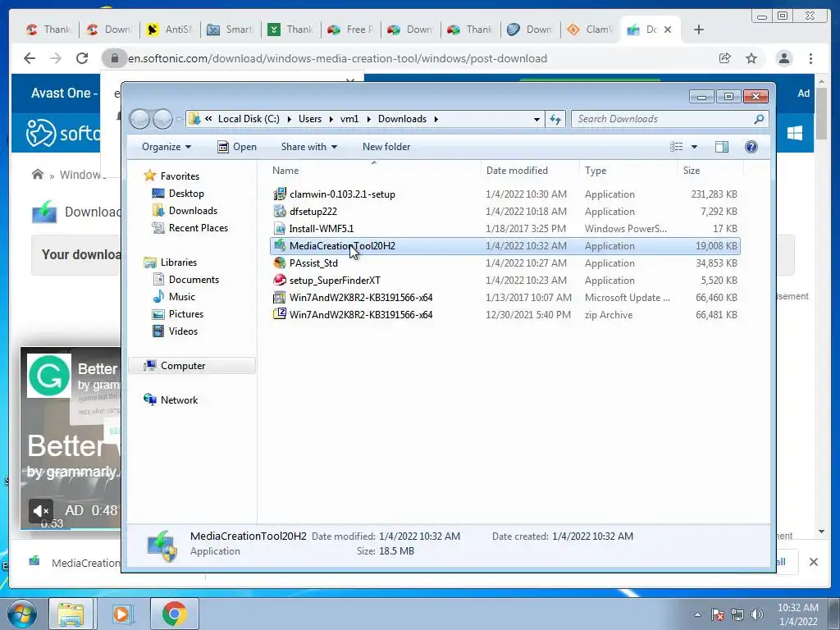
Task: Click the change view icon
Action: pyautogui.click(x=677, y=147)
